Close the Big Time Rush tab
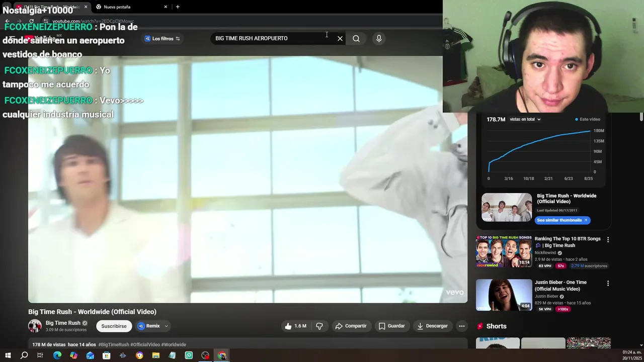This screenshot has height=362, width=644. click(x=86, y=7)
